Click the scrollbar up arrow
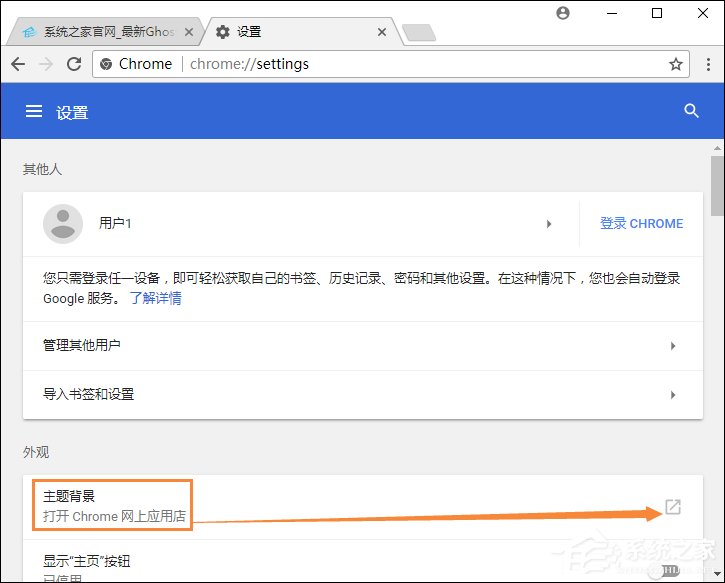 point(717,148)
